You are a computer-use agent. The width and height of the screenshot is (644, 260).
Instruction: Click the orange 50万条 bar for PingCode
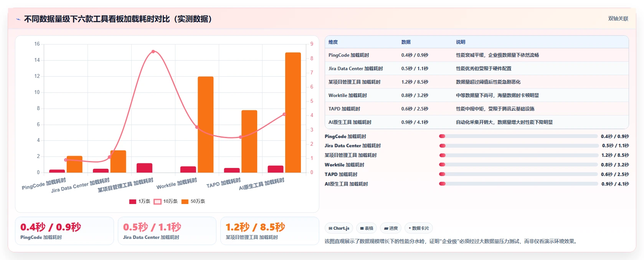[x=74, y=164]
